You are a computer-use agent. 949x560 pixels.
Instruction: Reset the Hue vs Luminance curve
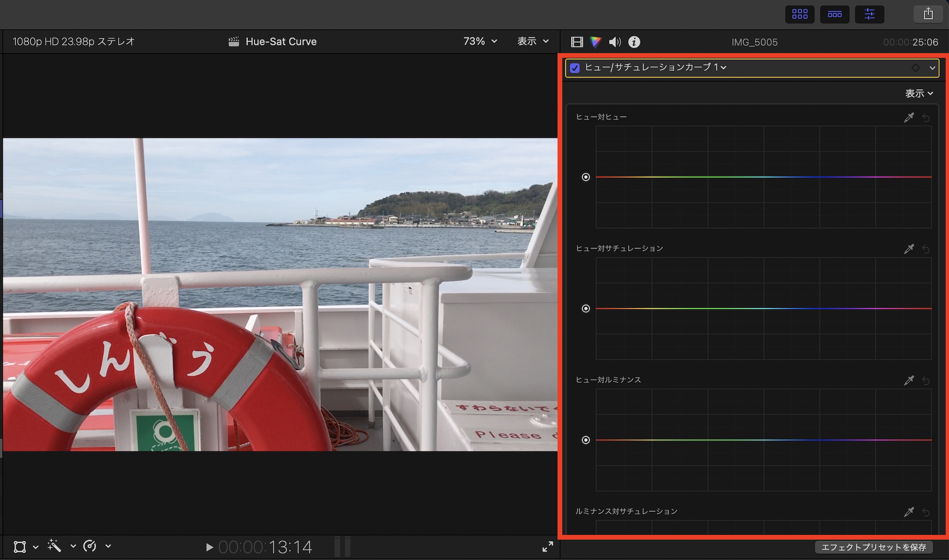(x=926, y=381)
